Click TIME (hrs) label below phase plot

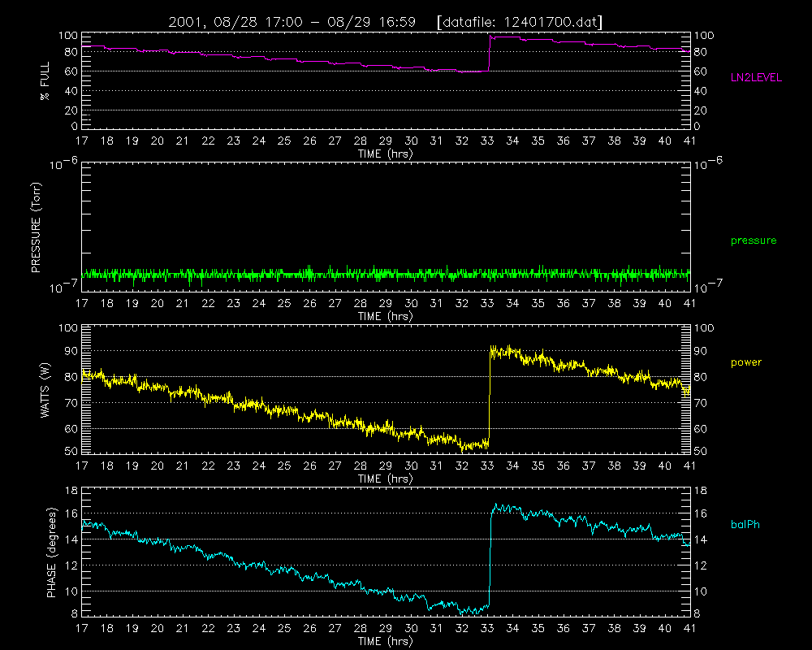pos(385,642)
